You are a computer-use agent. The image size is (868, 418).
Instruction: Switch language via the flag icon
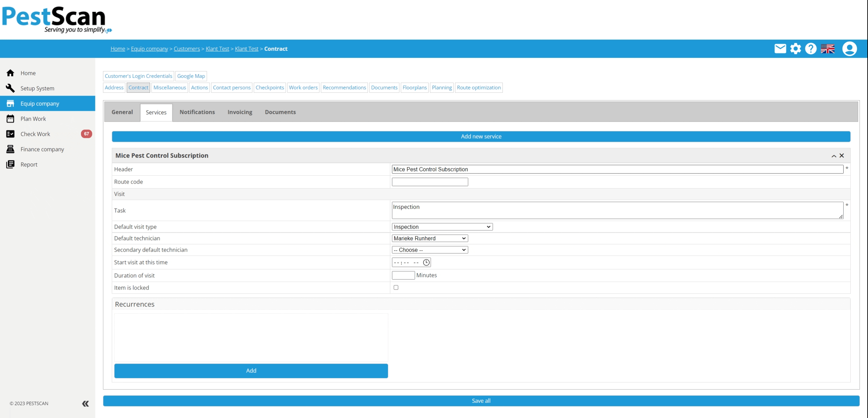click(x=827, y=49)
